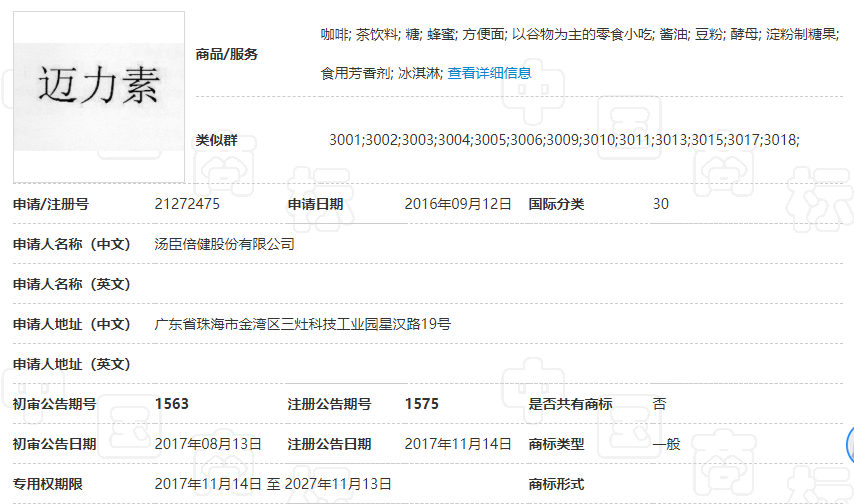Click the 商标形式 label

[x=556, y=484]
